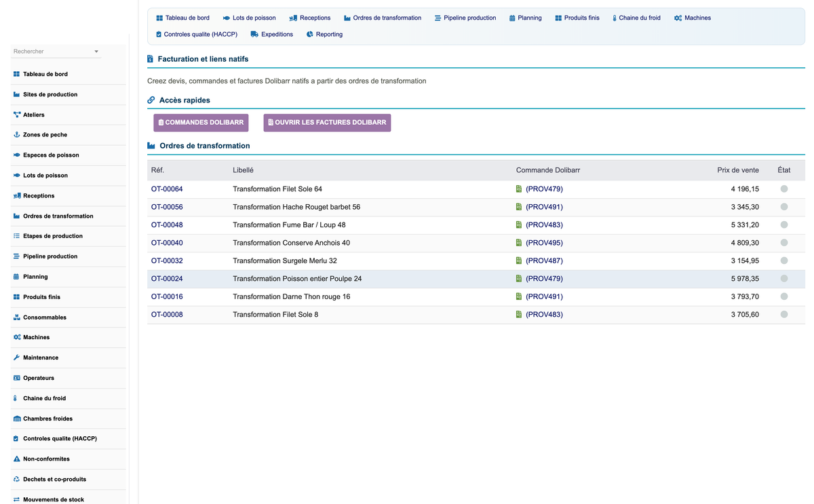This screenshot has height=504, width=814.
Task: Open (PROV487) order link in OT-00032 row
Action: (544, 261)
